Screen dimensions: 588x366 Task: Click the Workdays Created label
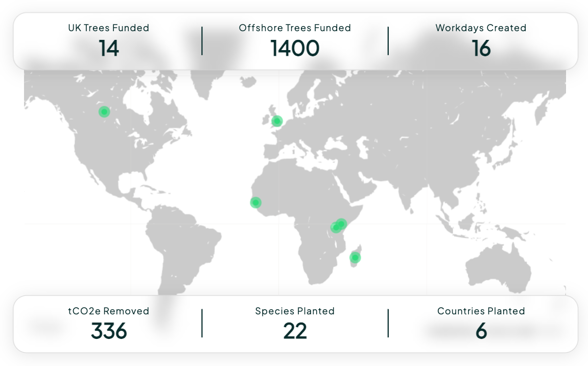point(481,28)
